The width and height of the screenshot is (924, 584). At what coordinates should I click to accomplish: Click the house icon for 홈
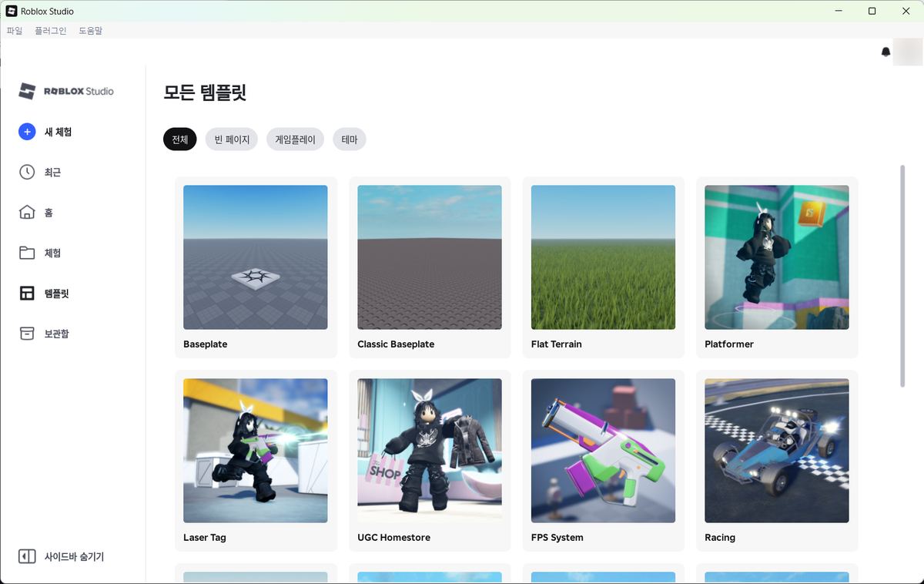tap(27, 213)
